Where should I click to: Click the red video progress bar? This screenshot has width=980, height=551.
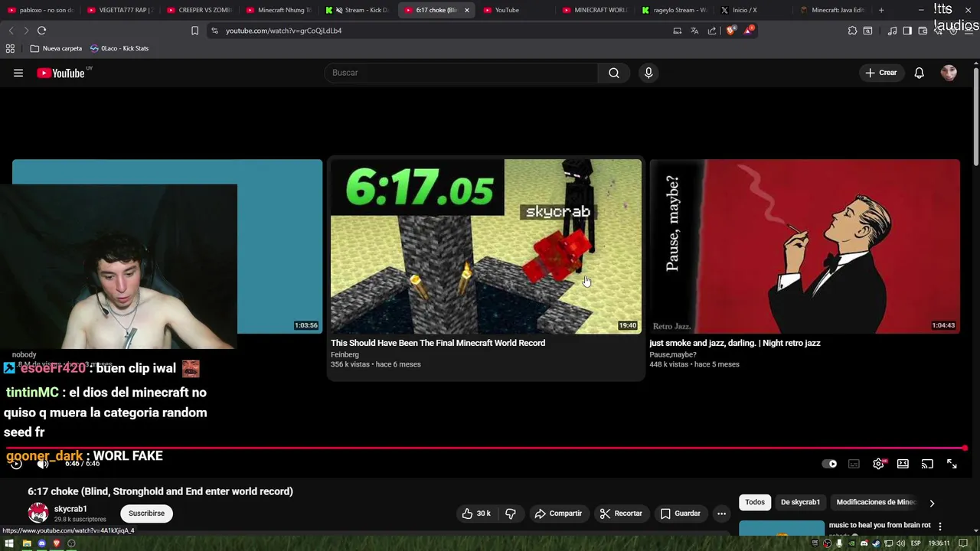point(485,448)
